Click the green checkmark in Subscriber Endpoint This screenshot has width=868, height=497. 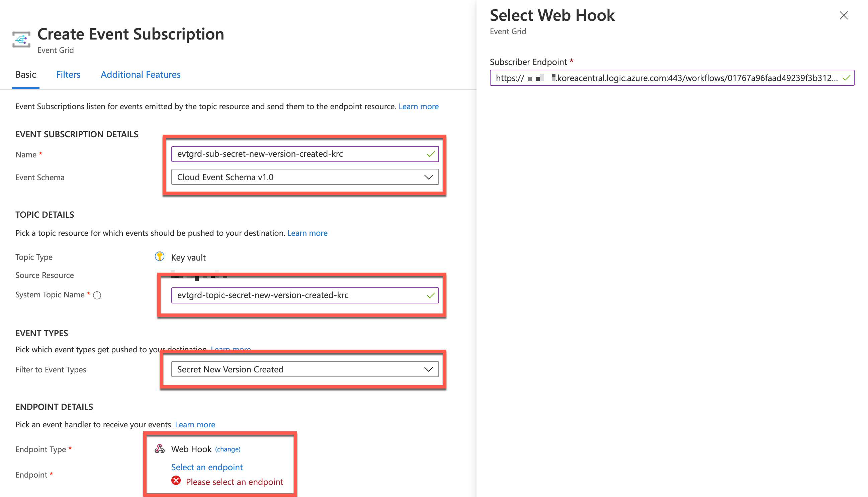tap(846, 78)
